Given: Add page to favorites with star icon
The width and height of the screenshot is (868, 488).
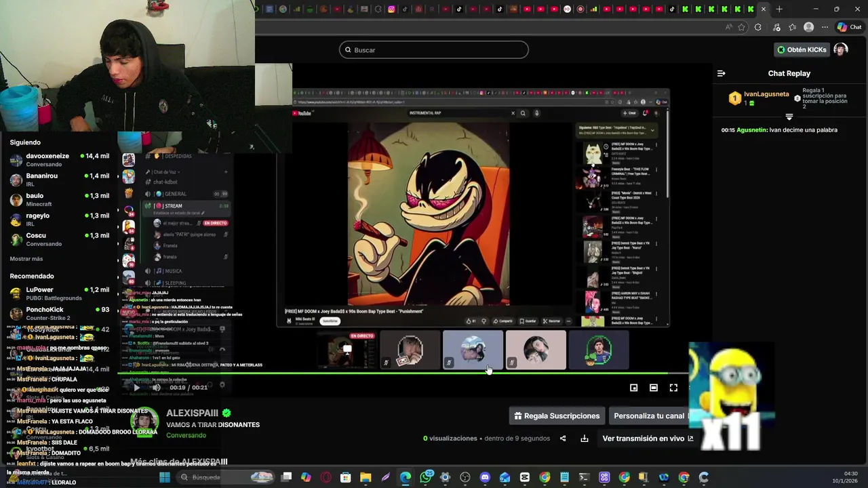Looking at the screenshot, I should [742, 27].
